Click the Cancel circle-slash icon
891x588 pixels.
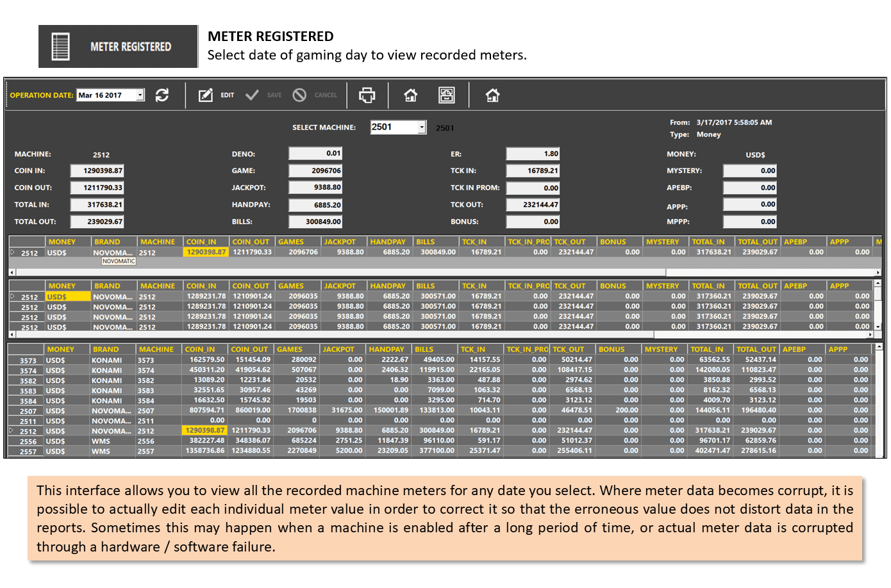[x=299, y=95]
